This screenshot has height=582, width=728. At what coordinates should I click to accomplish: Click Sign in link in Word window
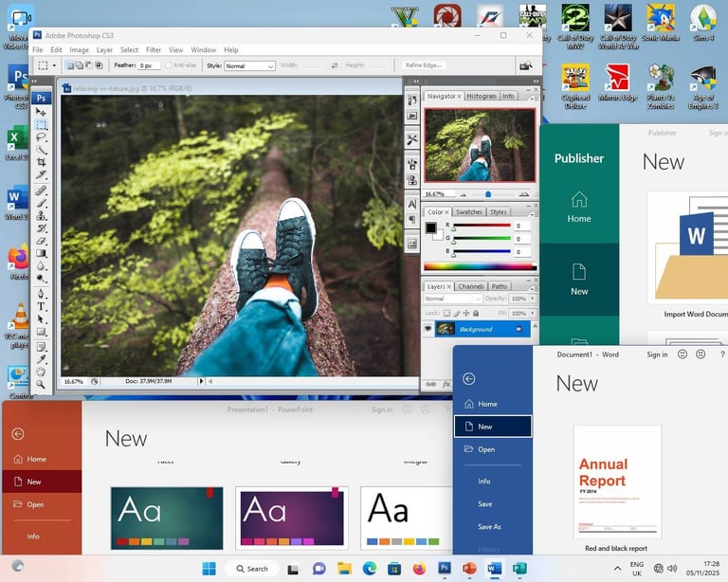coord(657,355)
